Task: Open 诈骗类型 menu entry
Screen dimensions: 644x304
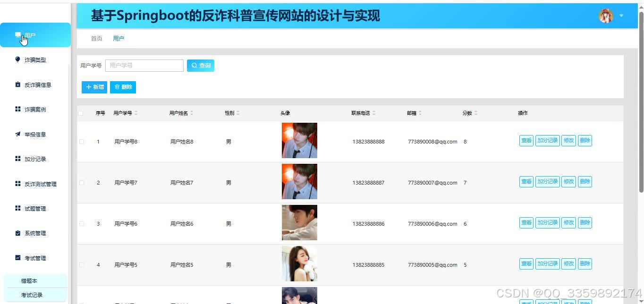Action: pyautogui.click(x=35, y=60)
